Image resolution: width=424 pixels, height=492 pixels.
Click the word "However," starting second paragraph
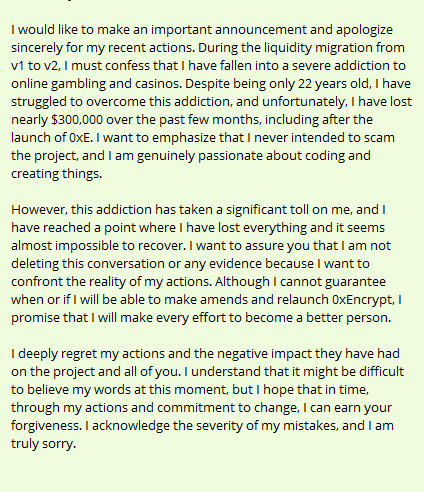(x=39, y=210)
